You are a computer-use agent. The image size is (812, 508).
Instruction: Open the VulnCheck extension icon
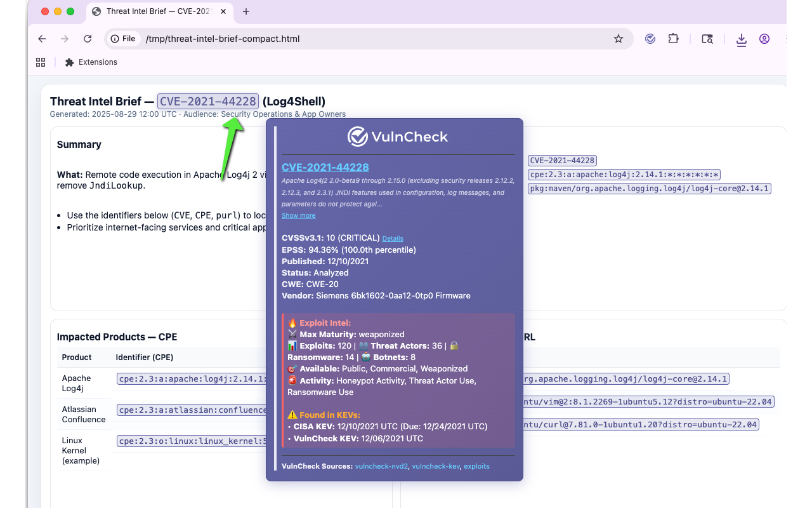650,39
